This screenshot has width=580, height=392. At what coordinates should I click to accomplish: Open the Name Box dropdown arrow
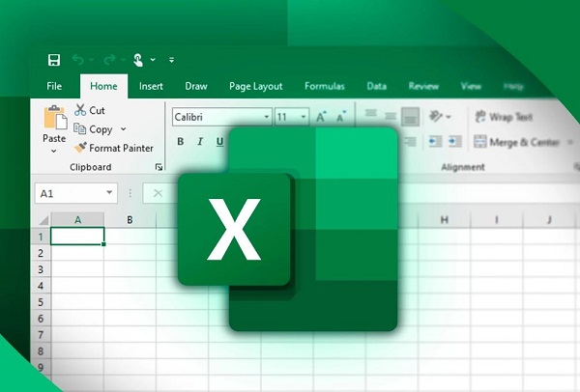coord(109,193)
